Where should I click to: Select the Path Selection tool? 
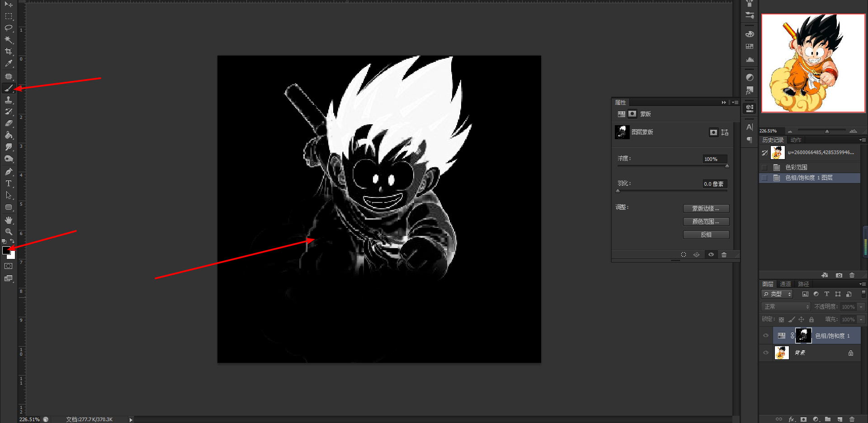pos(9,195)
